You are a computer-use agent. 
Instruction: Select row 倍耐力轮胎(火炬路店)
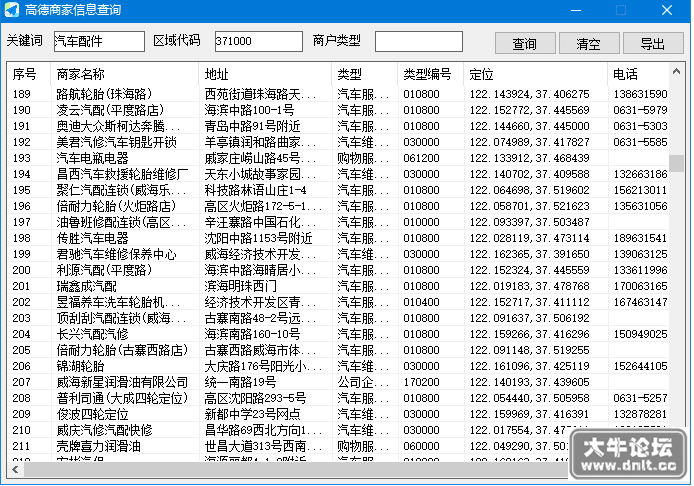click(338, 206)
